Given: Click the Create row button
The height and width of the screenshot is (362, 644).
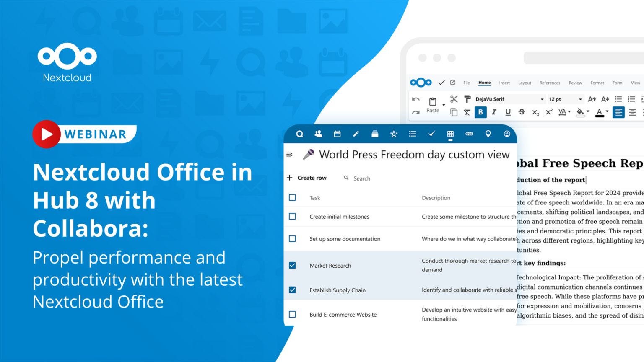Looking at the screenshot, I should coord(307,178).
